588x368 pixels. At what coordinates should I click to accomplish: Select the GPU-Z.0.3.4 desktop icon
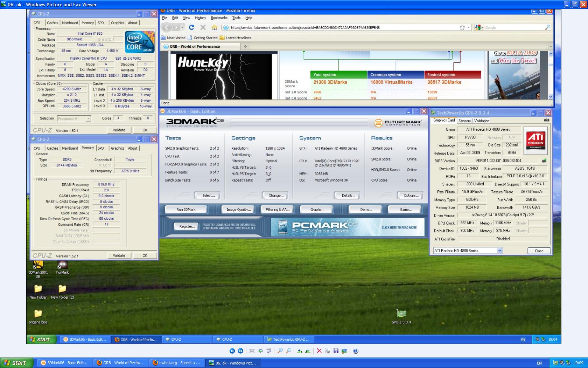(401, 316)
